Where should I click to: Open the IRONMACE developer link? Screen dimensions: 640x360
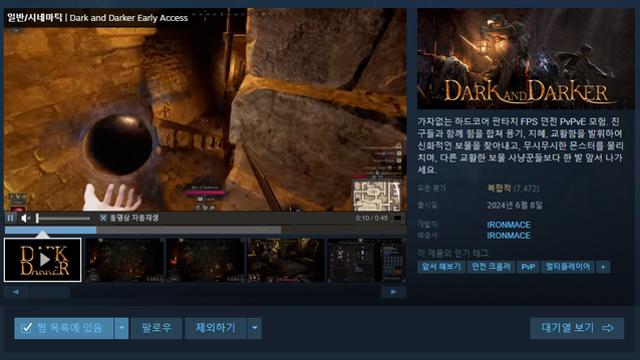509,225
